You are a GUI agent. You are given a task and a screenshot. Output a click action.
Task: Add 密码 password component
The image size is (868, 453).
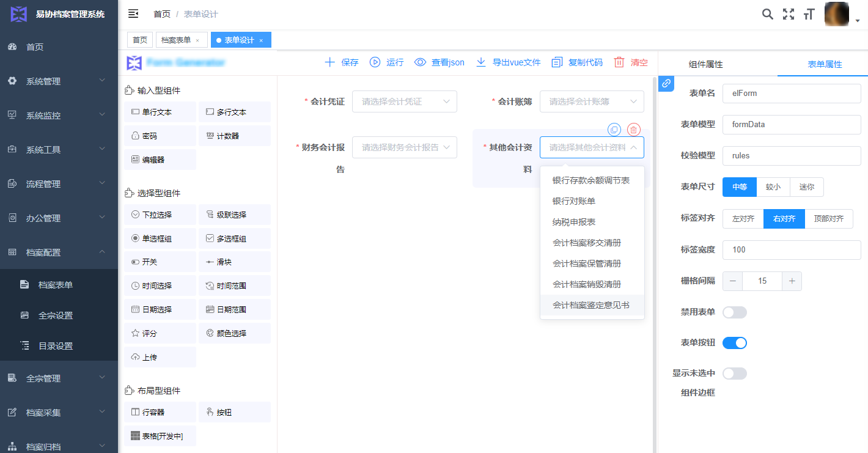tap(160, 136)
